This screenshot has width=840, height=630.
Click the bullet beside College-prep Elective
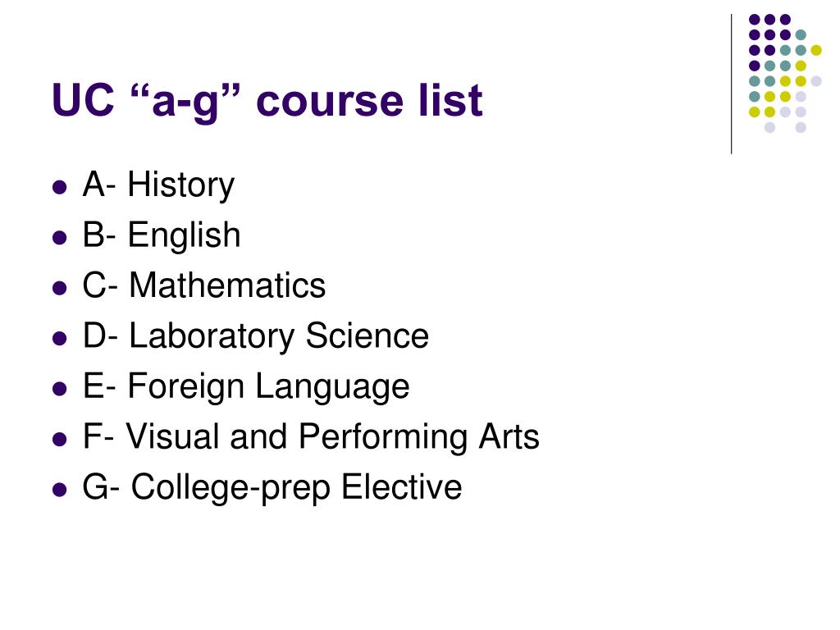click(x=60, y=489)
